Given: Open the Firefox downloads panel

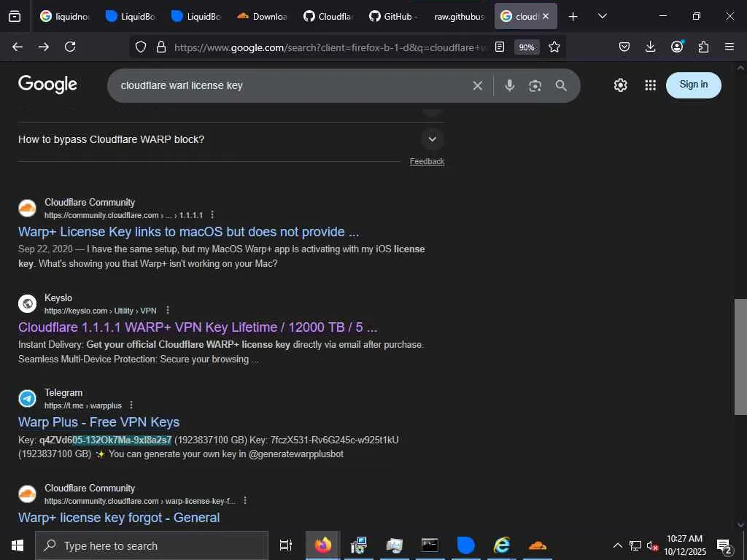Looking at the screenshot, I should (650, 47).
